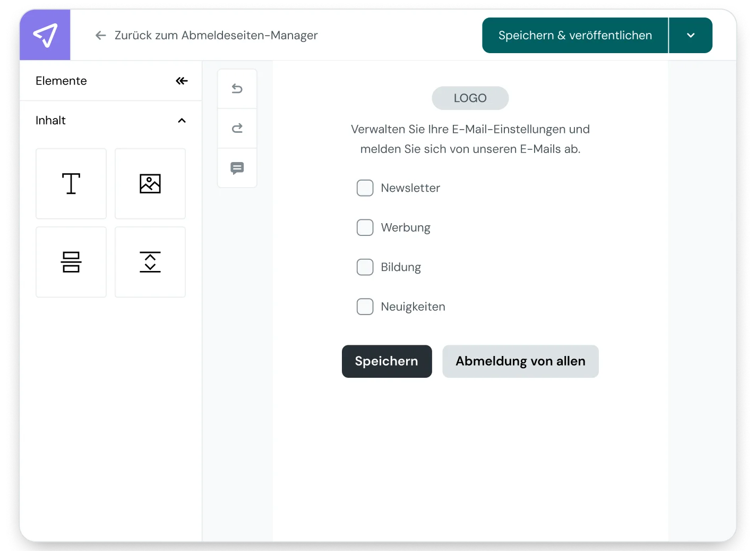Collapse the Elemente sidebar
The image size is (756, 551).
point(182,81)
